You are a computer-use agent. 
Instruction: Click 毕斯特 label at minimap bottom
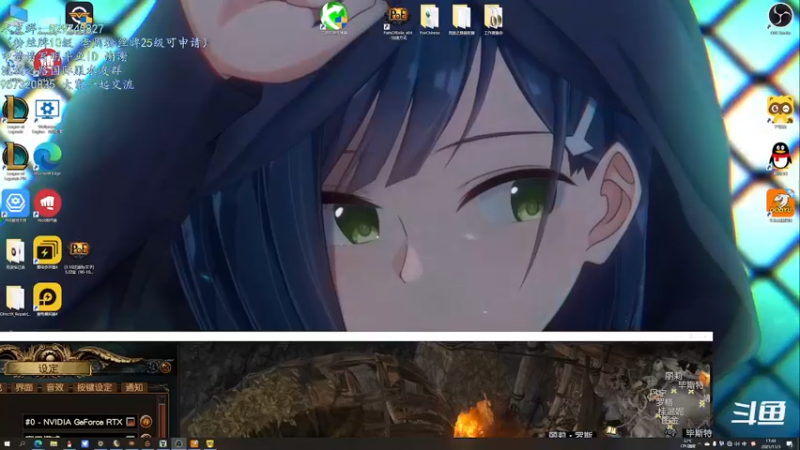click(698, 433)
